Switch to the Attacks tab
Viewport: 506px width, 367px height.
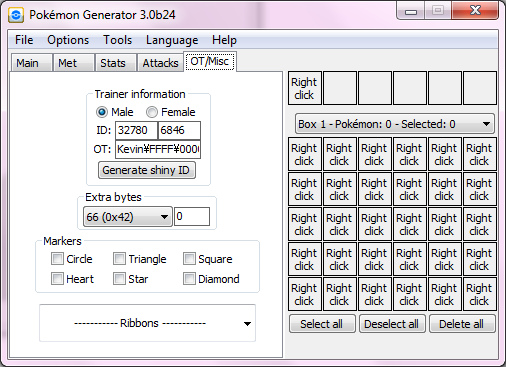pyautogui.click(x=160, y=63)
